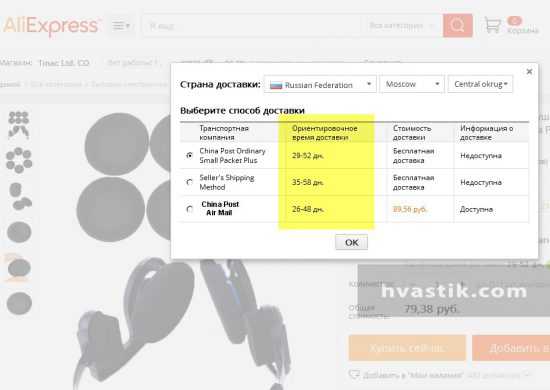
Task: Select the ring-of-earpads product thumbnail
Action: tap(19, 160)
